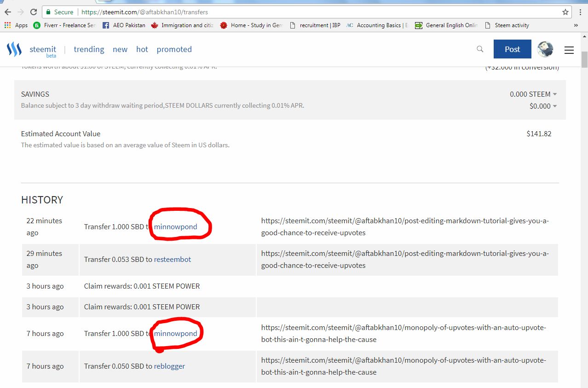Click the 22 minutes ago timestamp

point(44,226)
